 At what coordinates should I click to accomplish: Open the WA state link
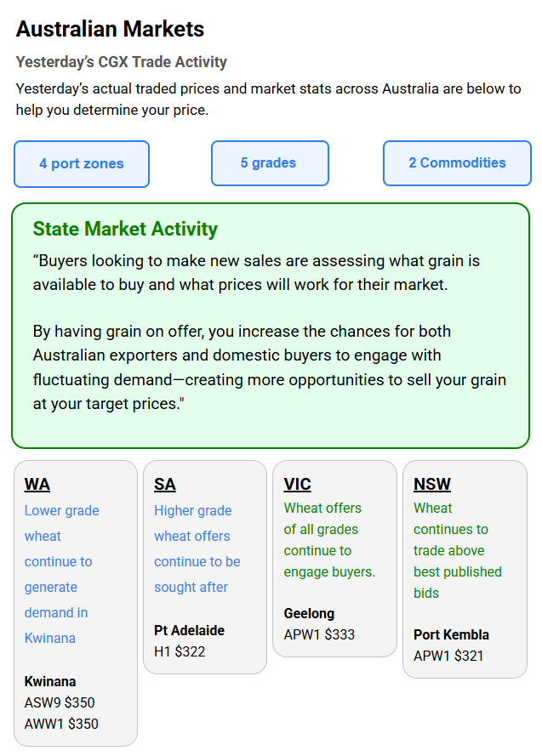pyautogui.click(x=37, y=485)
